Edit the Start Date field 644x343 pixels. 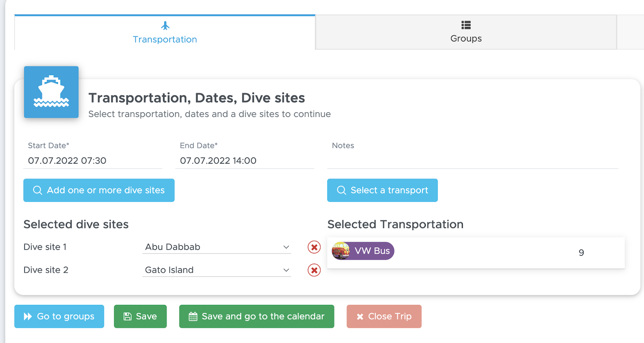coord(93,160)
